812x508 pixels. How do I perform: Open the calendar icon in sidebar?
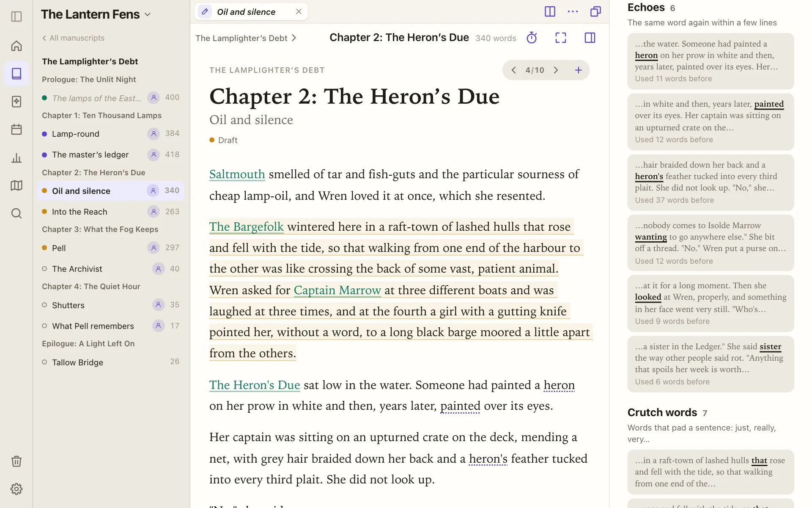pyautogui.click(x=16, y=130)
